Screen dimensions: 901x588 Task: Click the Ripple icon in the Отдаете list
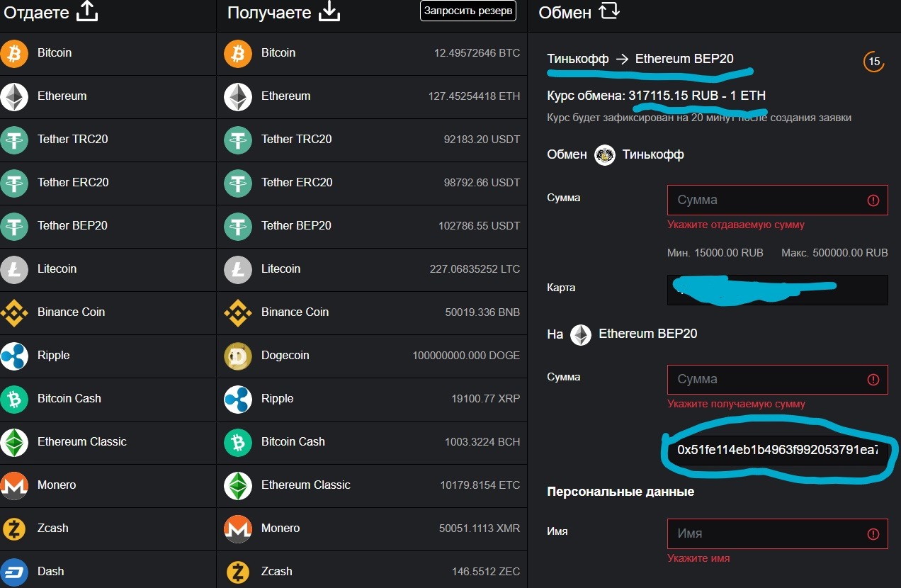[x=14, y=356]
